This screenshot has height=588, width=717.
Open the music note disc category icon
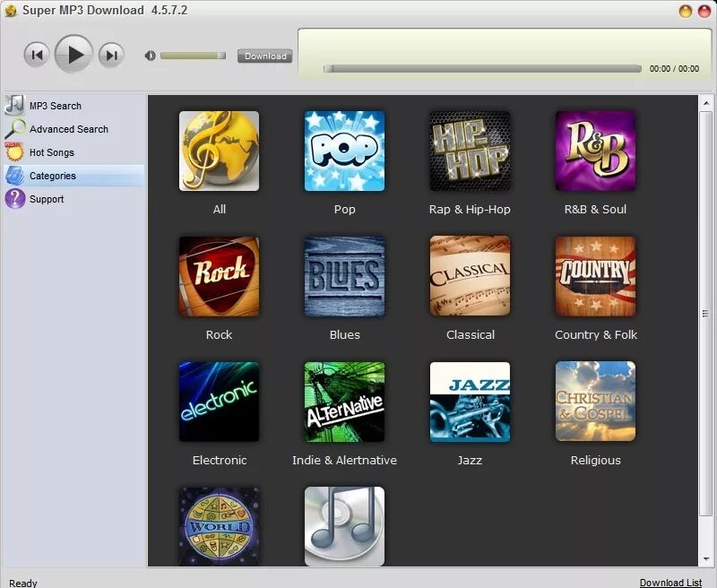pos(344,526)
